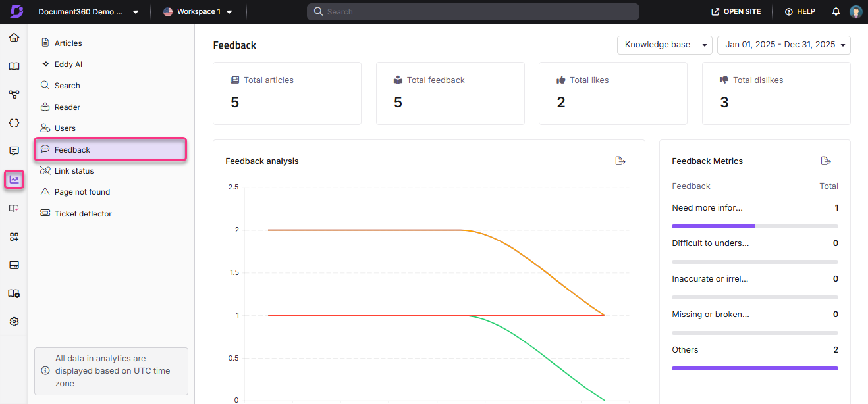This screenshot has height=404, width=868.
Task: Open the HELP link
Action: click(x=800, y=11)
